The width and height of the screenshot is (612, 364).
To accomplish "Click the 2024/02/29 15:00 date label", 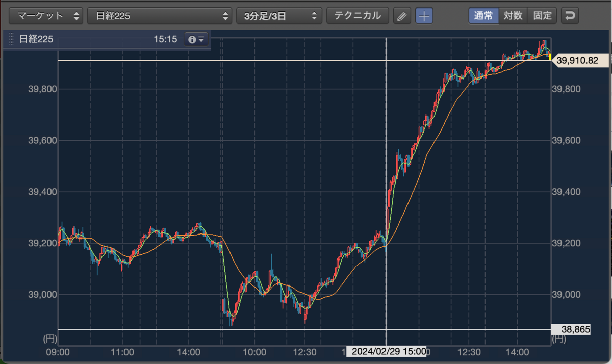I will [x=387, y=352].
